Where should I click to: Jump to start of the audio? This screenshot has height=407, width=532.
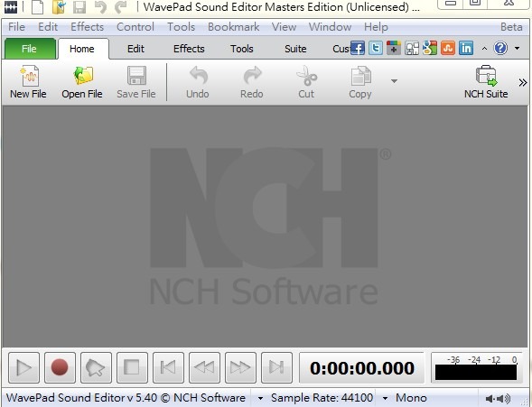168,367
